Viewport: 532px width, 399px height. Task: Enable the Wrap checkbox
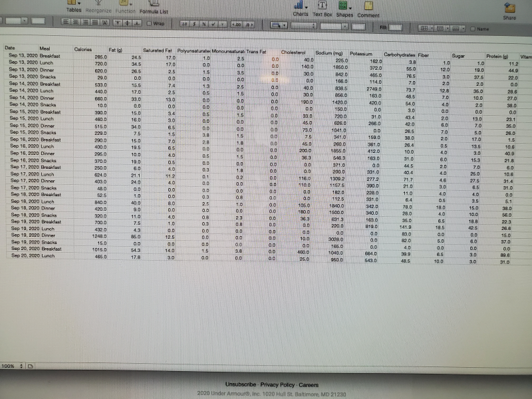point(150,24)
